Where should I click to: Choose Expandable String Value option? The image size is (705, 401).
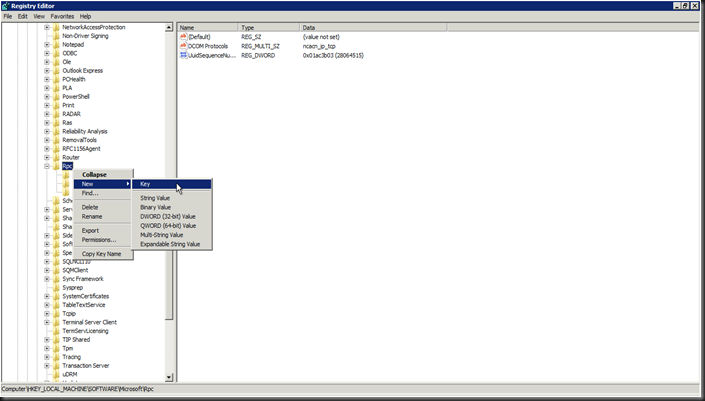(171, 244)
